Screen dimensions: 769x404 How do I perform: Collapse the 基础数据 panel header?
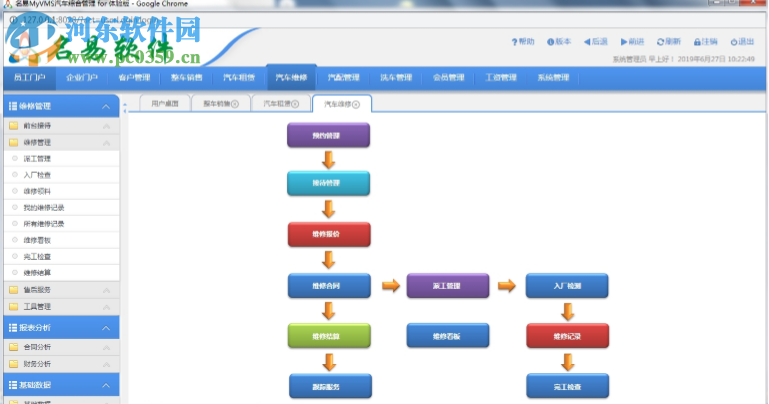coord(61,385)
